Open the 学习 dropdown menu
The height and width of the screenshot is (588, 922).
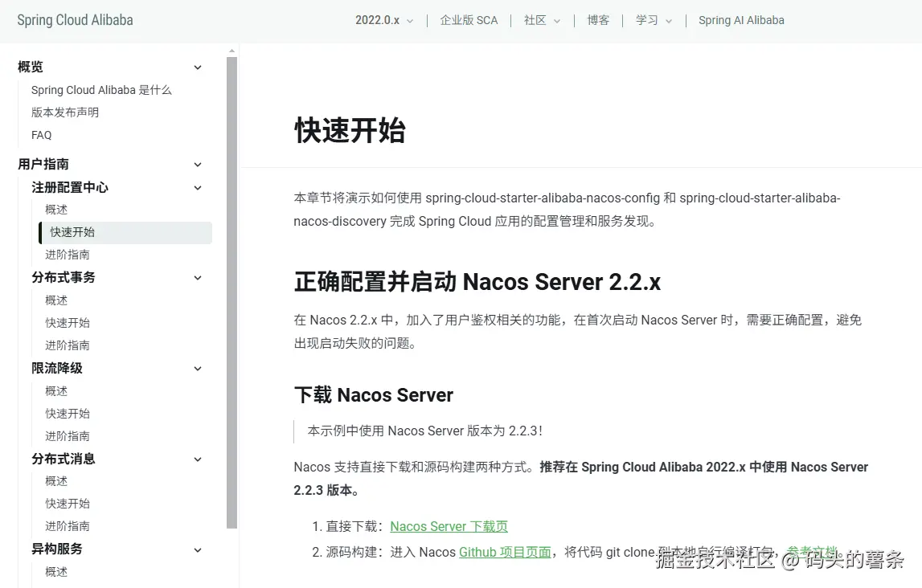(654, 21)
